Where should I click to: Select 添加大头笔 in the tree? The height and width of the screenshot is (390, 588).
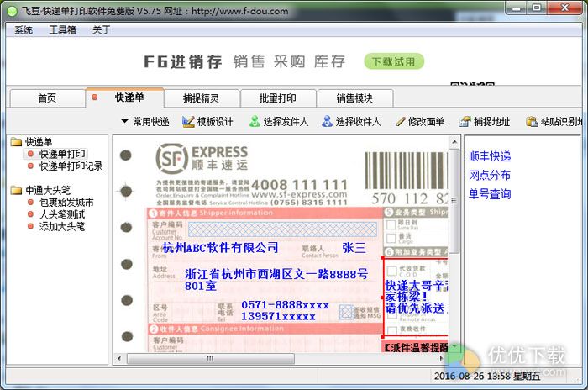(x=62, y=226)
